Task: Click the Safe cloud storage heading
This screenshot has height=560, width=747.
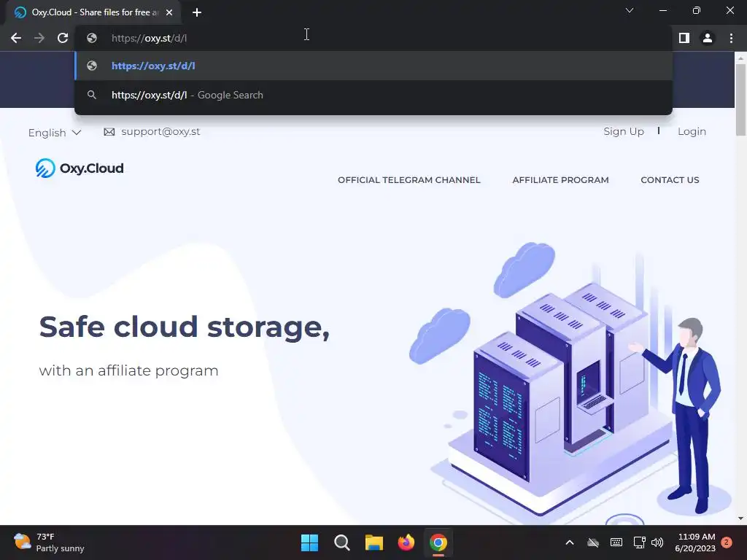Action: pos(185,327)
